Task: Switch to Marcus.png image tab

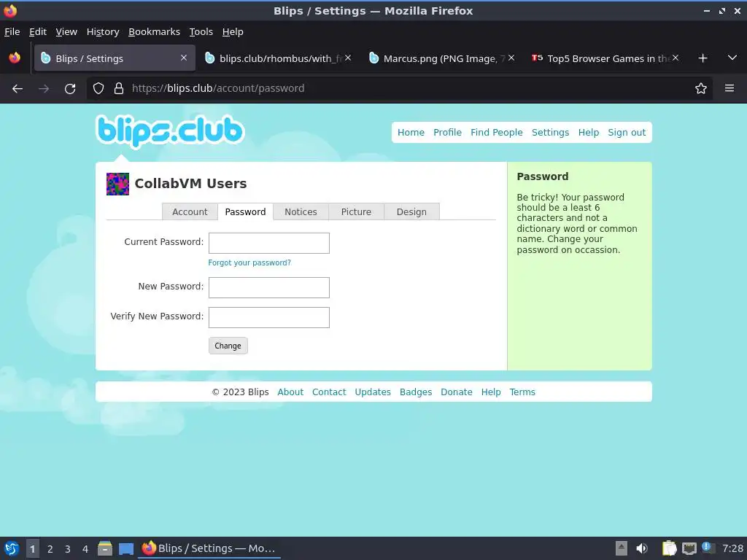Action: pos(442,58)
